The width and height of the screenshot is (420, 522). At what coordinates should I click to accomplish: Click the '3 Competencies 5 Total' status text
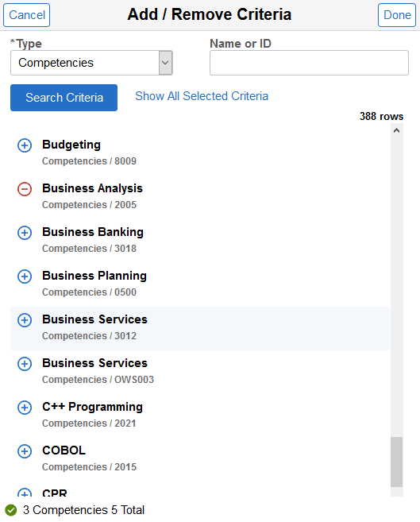83,510
